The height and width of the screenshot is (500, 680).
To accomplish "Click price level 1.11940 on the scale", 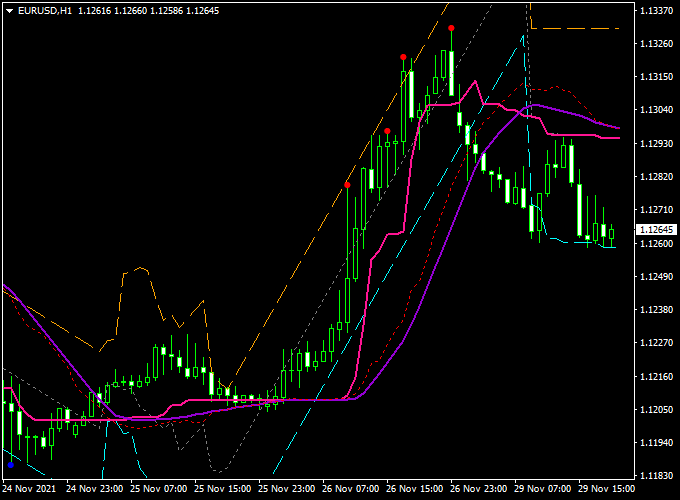I will [657, 443].
